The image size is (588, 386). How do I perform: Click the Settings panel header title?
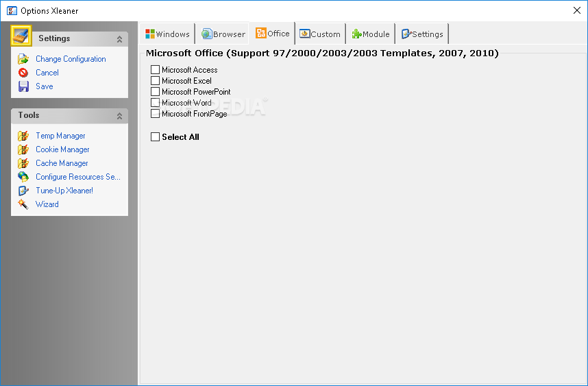pos(54,38)
